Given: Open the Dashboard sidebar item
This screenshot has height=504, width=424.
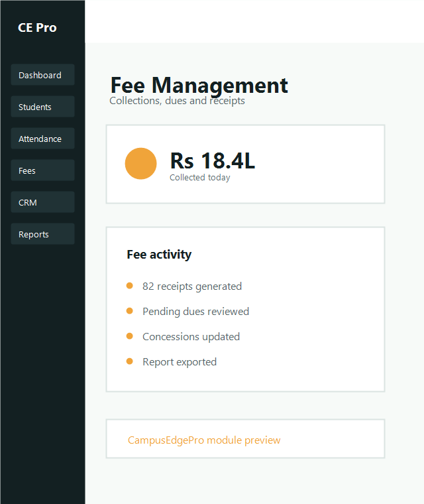Looking at the screenshot, I should [42, 75].
